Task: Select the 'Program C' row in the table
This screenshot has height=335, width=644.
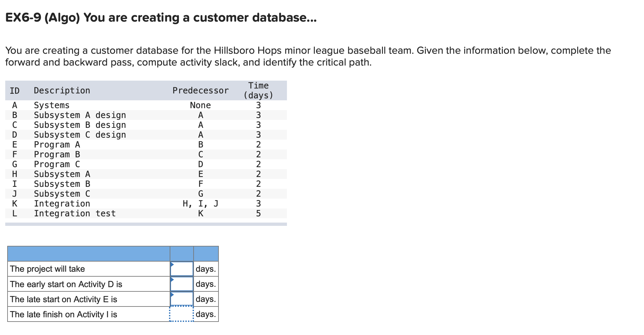Action: 57,164
